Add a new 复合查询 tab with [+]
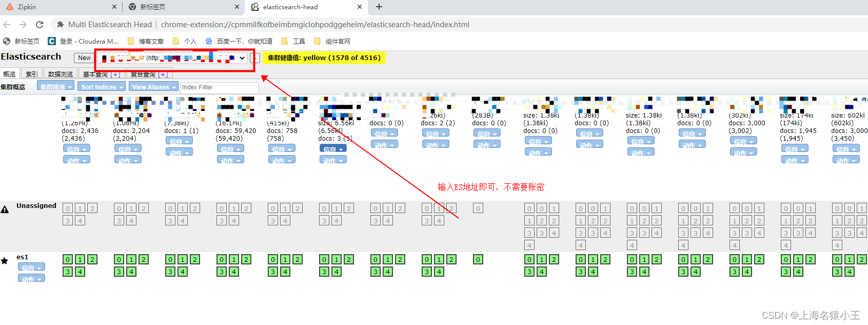The image size is (868, 325). coord(163,74)
